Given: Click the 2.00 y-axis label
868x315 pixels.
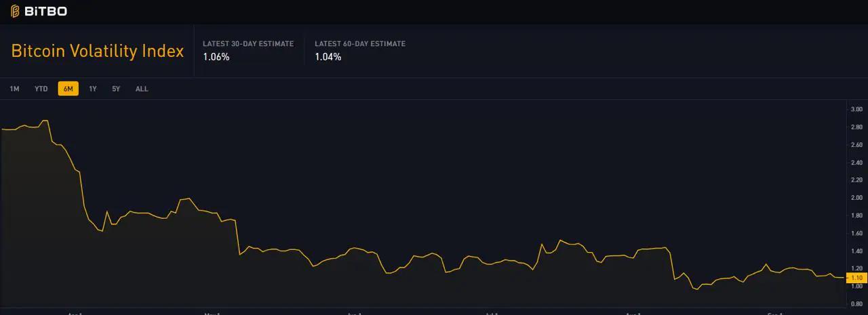Looking at the screenshot, I should (x=856, y=198).
